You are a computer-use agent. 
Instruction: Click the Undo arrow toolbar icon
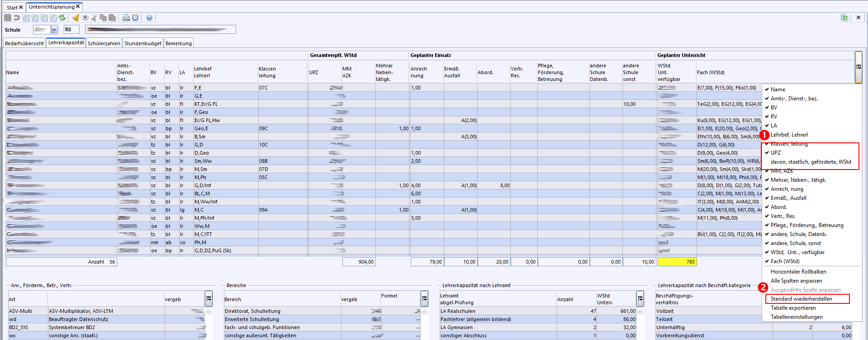click(17, 18)
